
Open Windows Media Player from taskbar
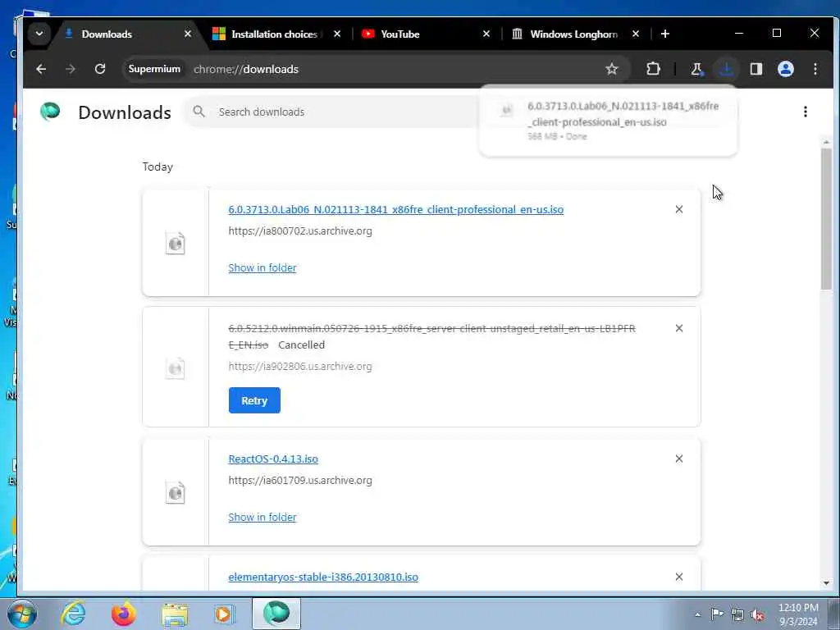(224, 614)
